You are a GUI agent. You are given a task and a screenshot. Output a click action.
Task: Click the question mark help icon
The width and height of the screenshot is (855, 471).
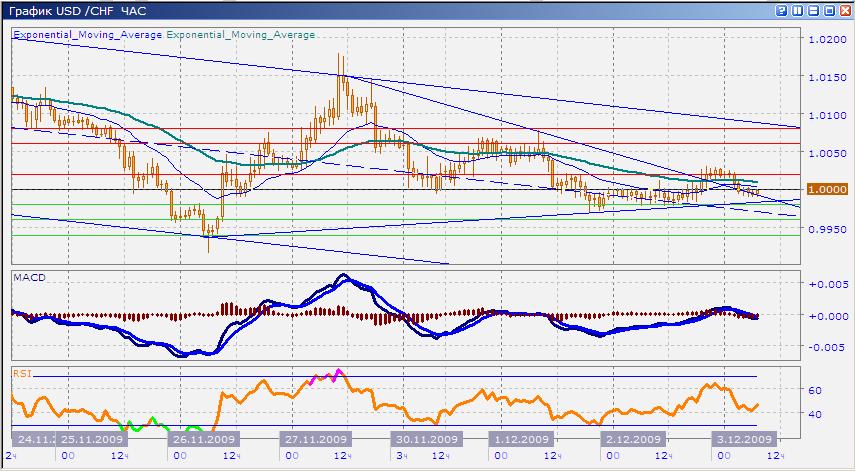pos(782,11)
